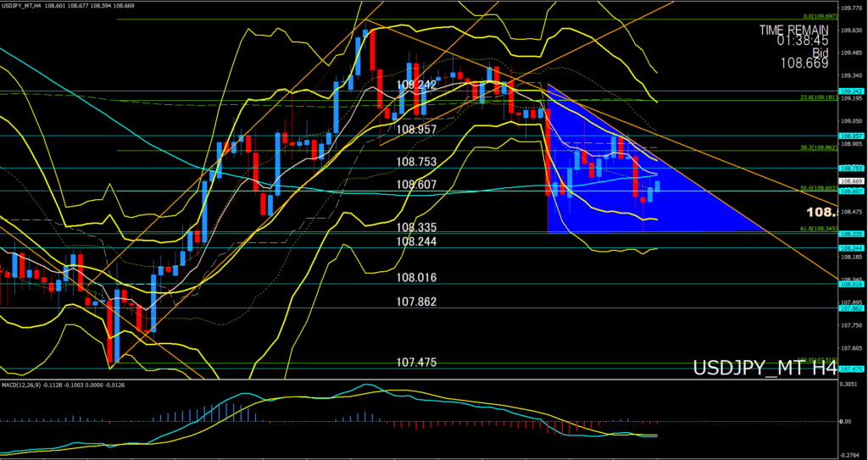
Task: Select the 109.242 label inside chart
Action: 416,85
